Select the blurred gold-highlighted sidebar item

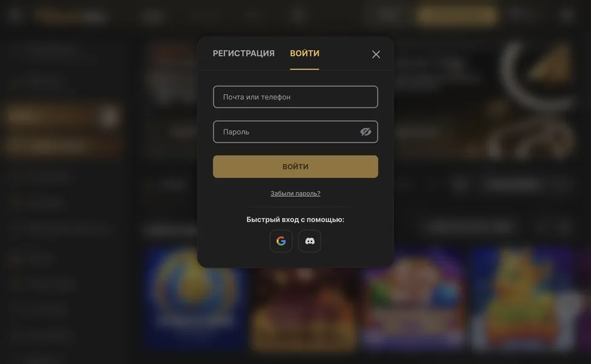coord(62,116)
